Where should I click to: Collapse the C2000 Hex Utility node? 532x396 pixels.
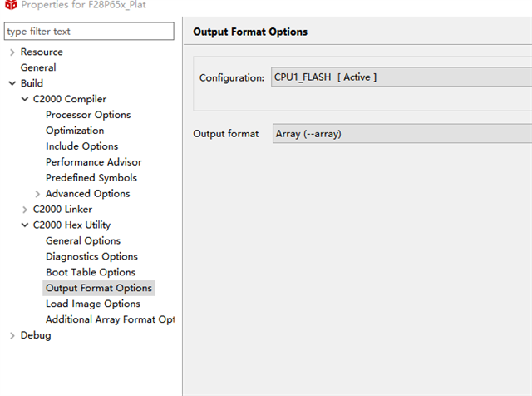click(x=24, y=225)
